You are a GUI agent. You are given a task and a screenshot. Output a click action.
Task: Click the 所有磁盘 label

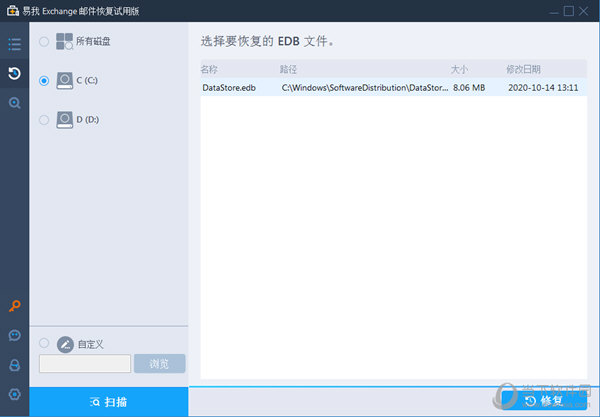coord(93,41)
